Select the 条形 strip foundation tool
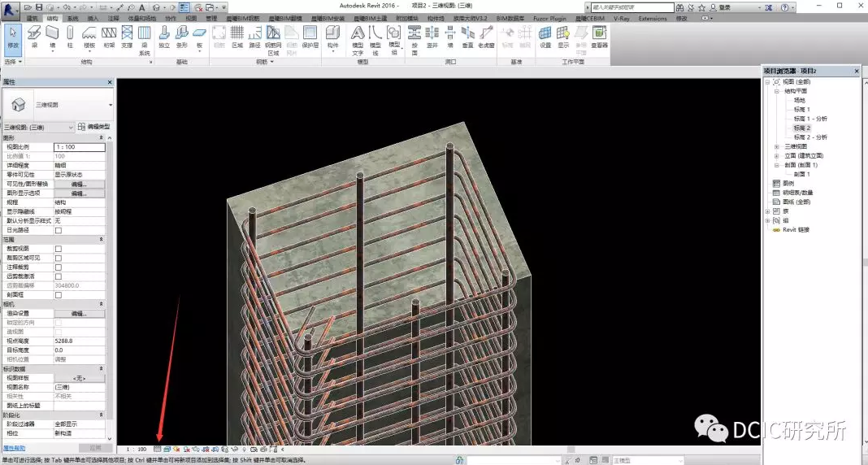 182,37
